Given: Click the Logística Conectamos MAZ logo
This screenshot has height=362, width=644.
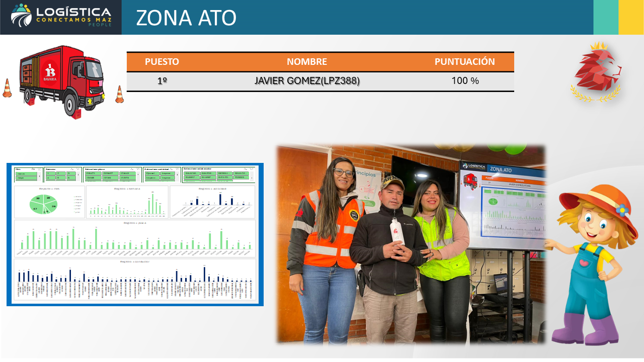Looking at the screenshot, I should [61, 17].
